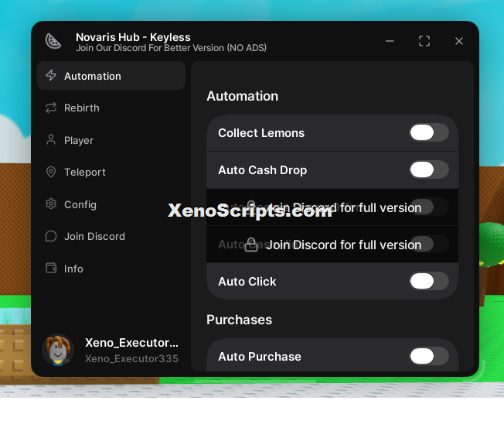Enable the Collect Lemons toggle

pyautogui.click(x=429, y=132)
